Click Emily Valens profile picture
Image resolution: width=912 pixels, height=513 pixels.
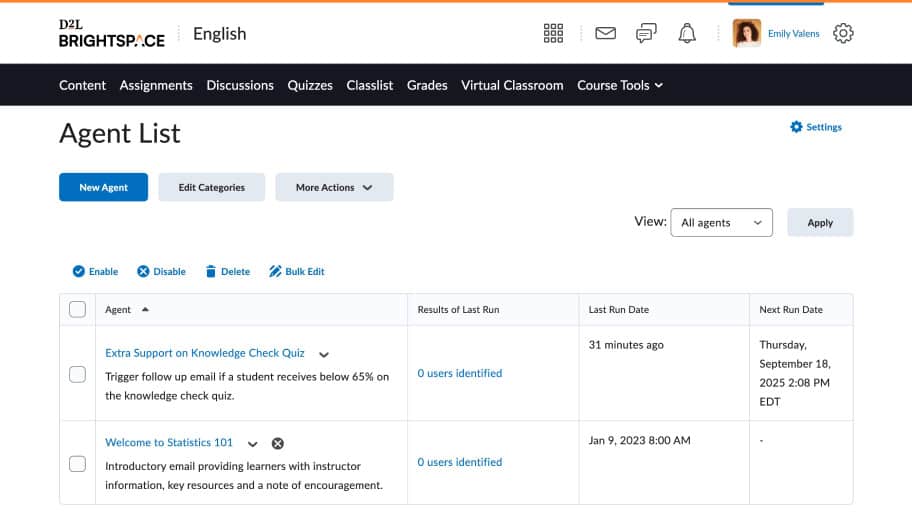tap(747, 33)
